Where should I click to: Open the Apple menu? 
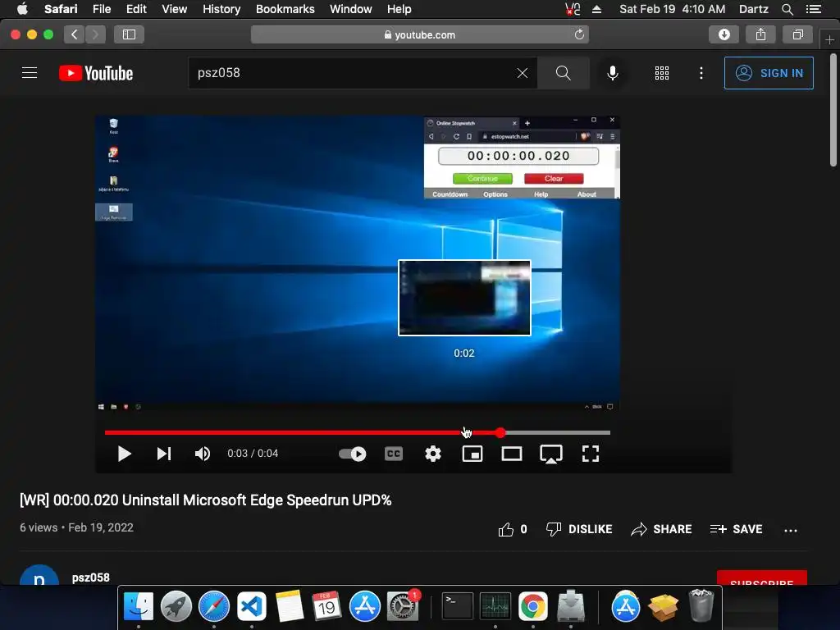click(22, 9)
